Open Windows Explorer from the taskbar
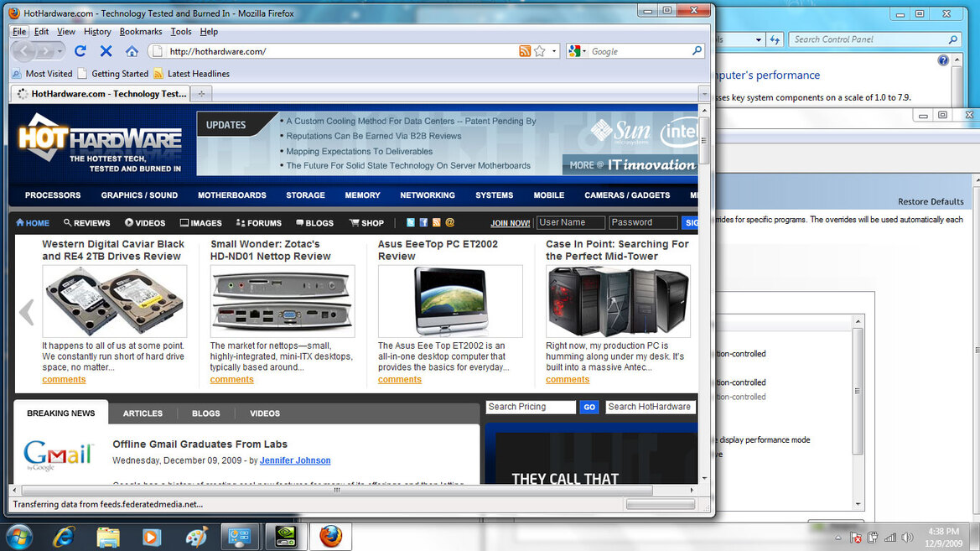 coord(108,537)
